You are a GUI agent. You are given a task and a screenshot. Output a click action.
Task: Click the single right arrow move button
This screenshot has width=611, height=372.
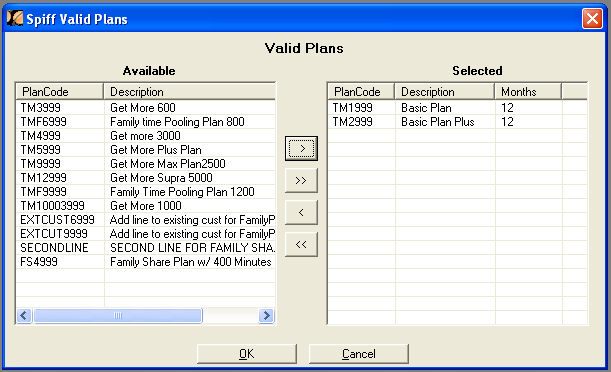[301, 148]
